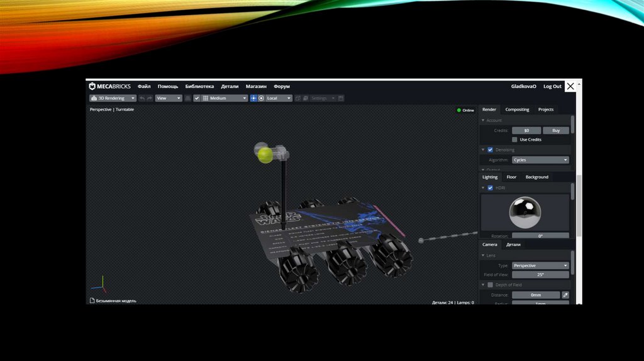Click the Log Out link

point(552,86)
